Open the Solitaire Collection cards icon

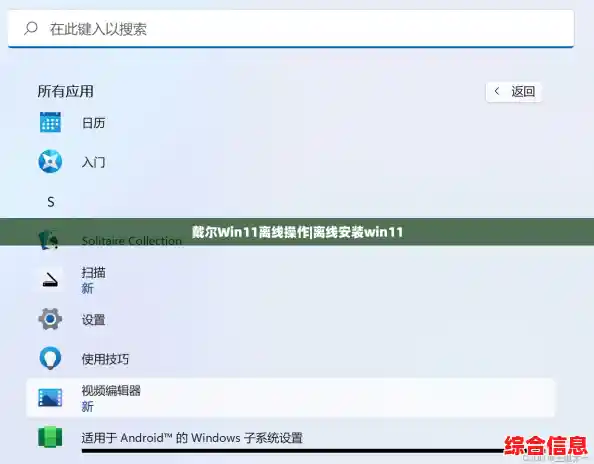pos(49,240)
